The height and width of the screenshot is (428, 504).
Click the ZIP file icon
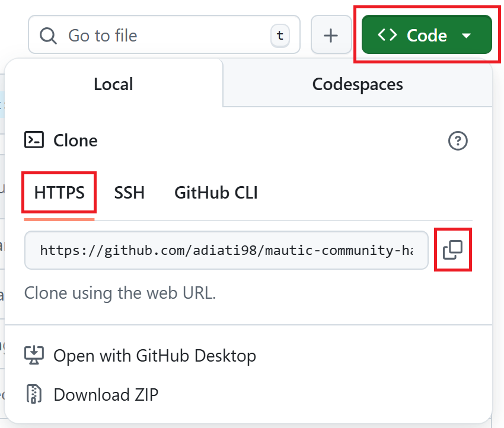click(x=34, y=394)
